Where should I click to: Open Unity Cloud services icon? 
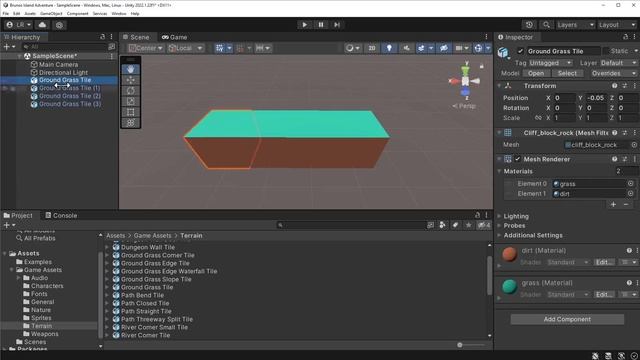[x=42, y=25]
